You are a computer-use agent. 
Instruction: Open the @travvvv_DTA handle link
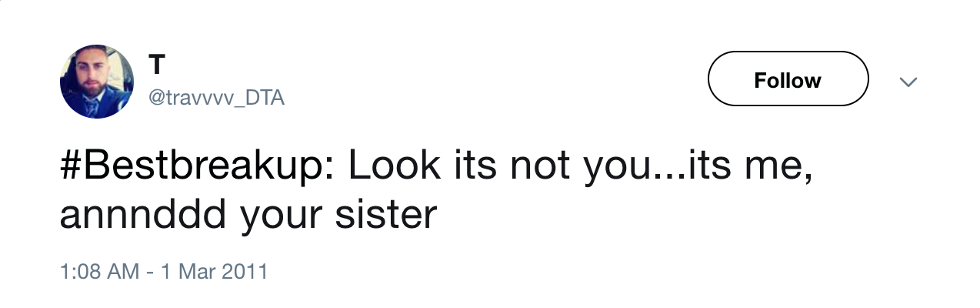tap(215, 99)
